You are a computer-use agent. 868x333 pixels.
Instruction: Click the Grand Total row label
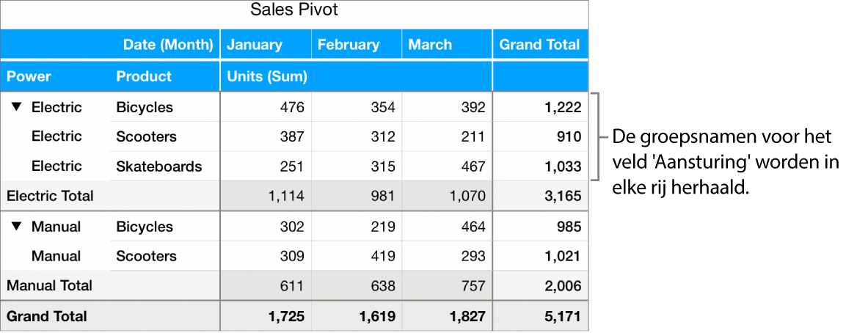tap(47, 316)
